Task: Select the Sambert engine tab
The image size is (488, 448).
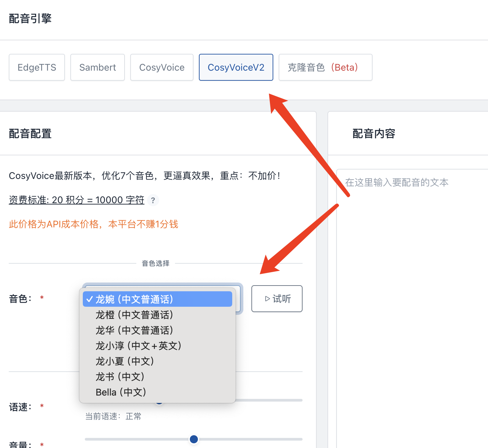Action: [x=98, y=67]
